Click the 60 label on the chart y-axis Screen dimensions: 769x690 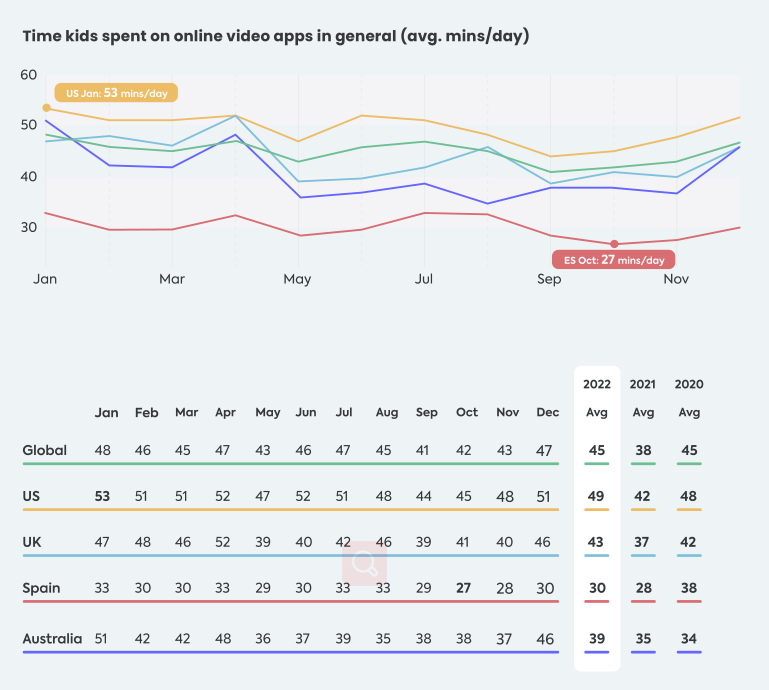[28, 75]
